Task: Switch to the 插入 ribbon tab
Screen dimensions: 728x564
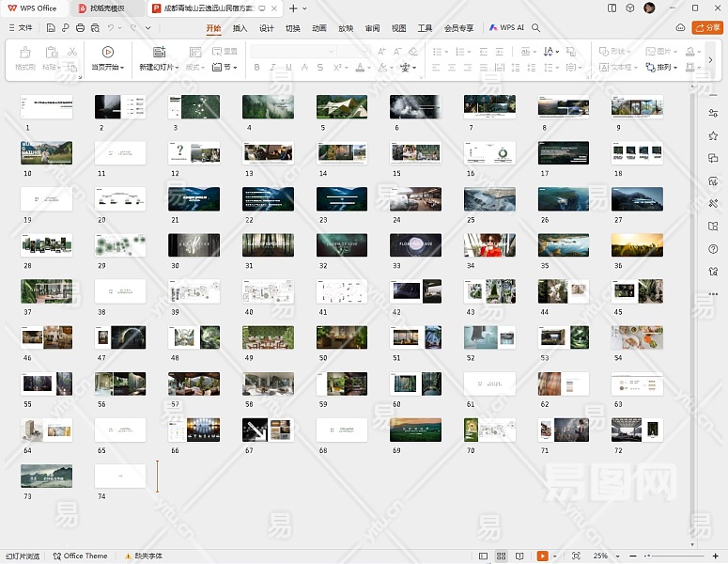Action: click(x=240, y=28)
